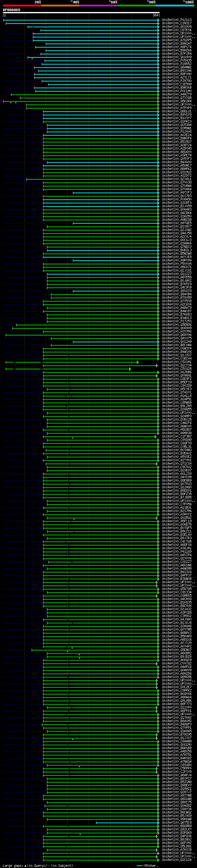
Task: Click the alignment bar for UniRef100_C5XXM1
Action: [72, 362]
